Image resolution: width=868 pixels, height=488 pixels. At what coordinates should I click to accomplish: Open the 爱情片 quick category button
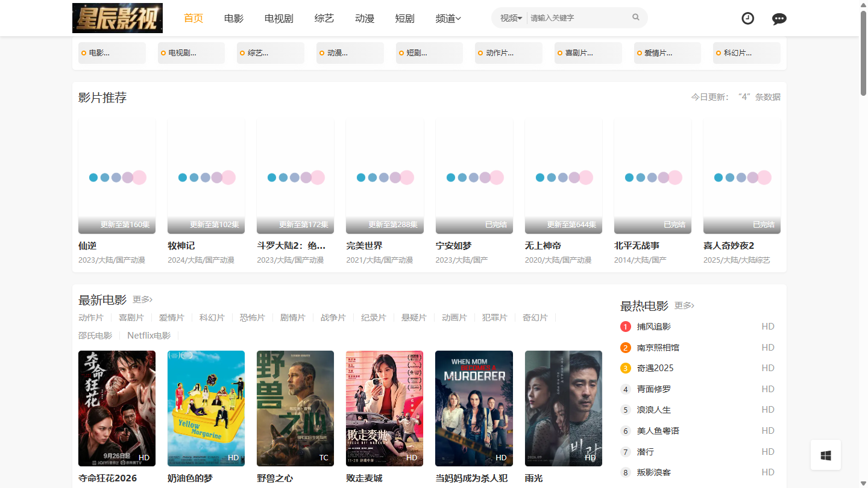point(667,53)
